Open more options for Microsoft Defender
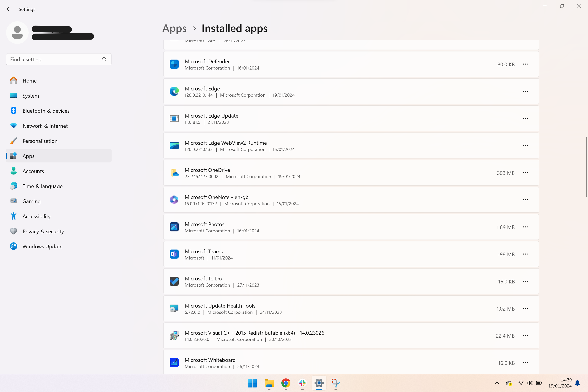Screen dimensions: 588x392 click(525, 64)
